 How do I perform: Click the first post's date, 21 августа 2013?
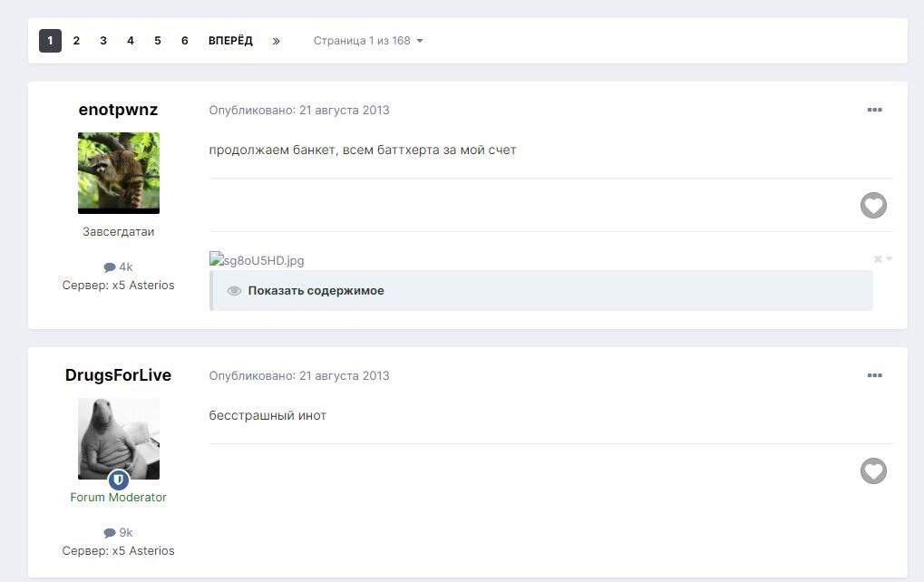click(344, 110)
